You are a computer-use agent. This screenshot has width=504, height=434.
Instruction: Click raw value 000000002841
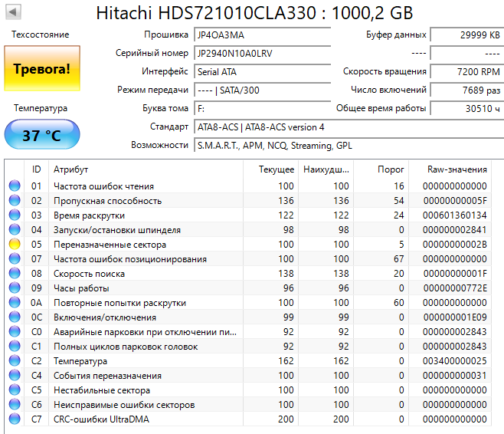(454, 230)
